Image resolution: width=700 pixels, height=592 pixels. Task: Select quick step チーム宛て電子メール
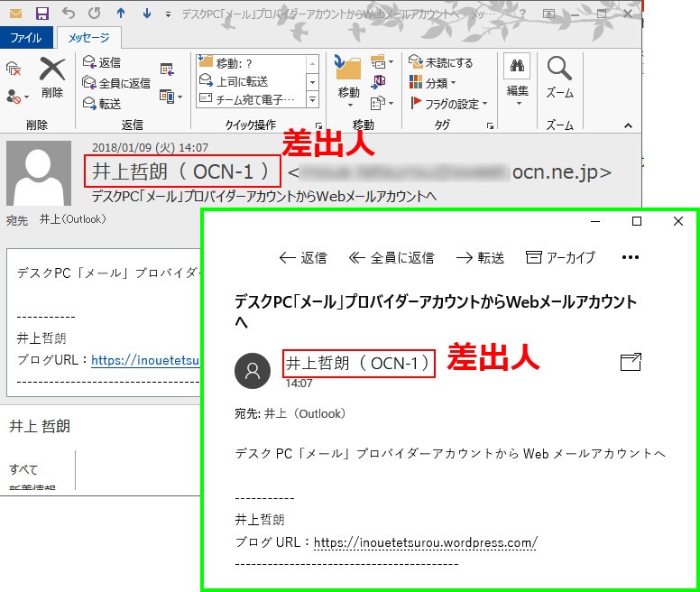[x=252, y=99]
